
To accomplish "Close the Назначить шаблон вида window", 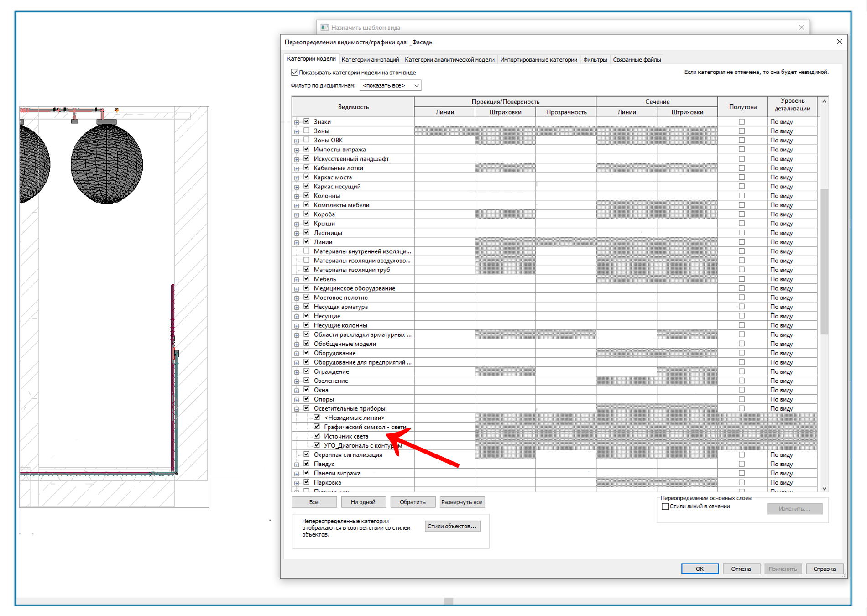I will point(801,27).
